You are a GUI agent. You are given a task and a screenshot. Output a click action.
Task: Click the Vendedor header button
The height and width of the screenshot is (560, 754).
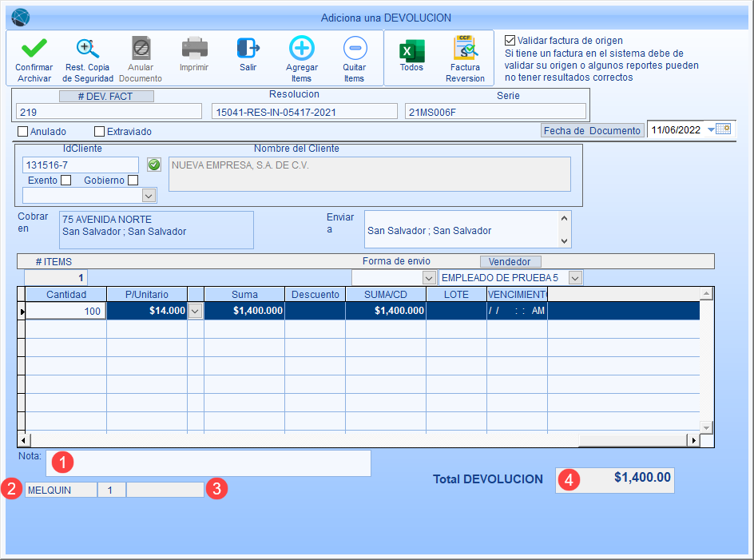510,261
